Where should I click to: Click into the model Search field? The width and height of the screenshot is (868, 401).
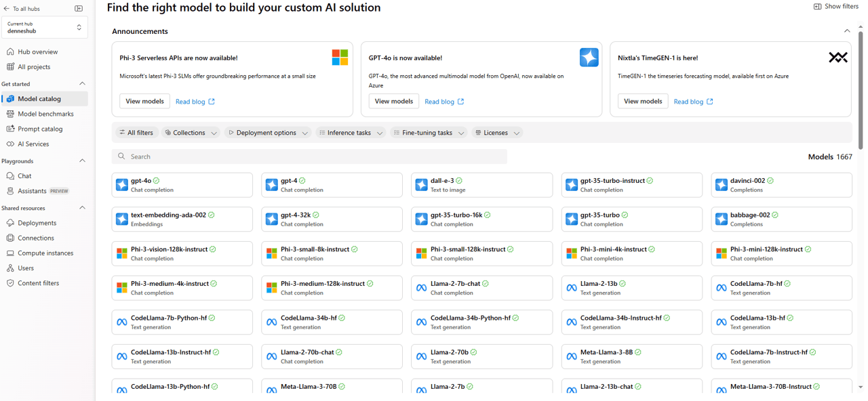click(309, 156)
